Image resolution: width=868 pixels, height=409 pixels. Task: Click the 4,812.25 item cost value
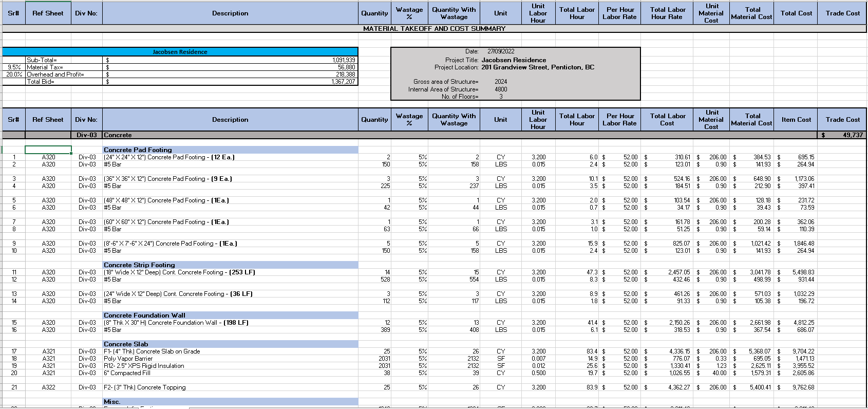coord(804,323)
